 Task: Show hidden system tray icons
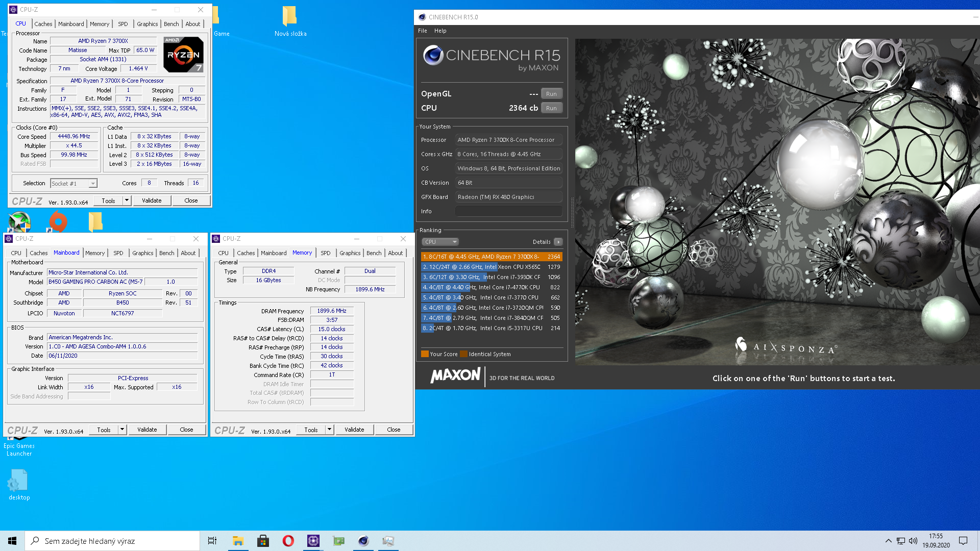click(x=889, y=541)
